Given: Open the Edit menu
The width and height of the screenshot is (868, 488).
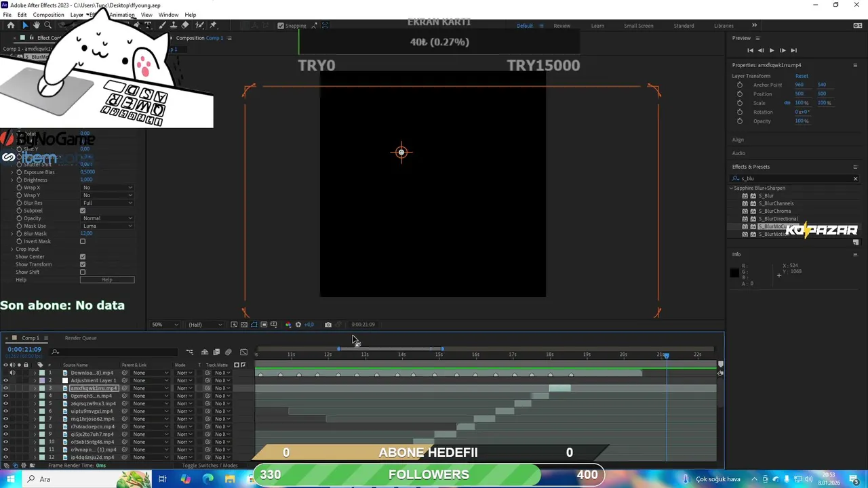Looking at the screenshot, I should point(22,15).
